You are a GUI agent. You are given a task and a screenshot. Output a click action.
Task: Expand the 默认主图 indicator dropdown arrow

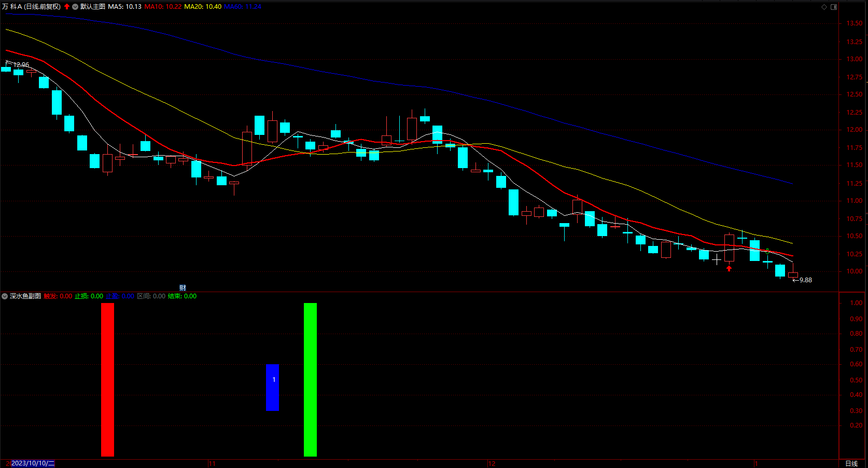(75, 7)
